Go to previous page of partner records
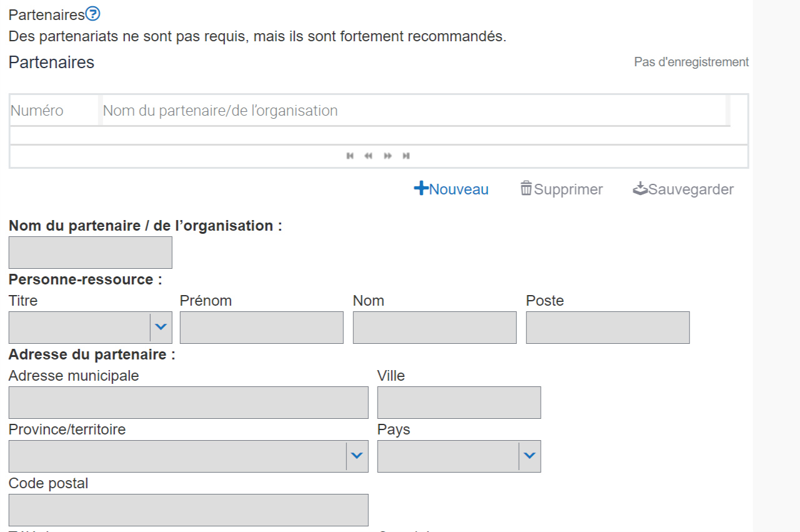The width and height of the screenshot is (800, 532). pos(368,156)
